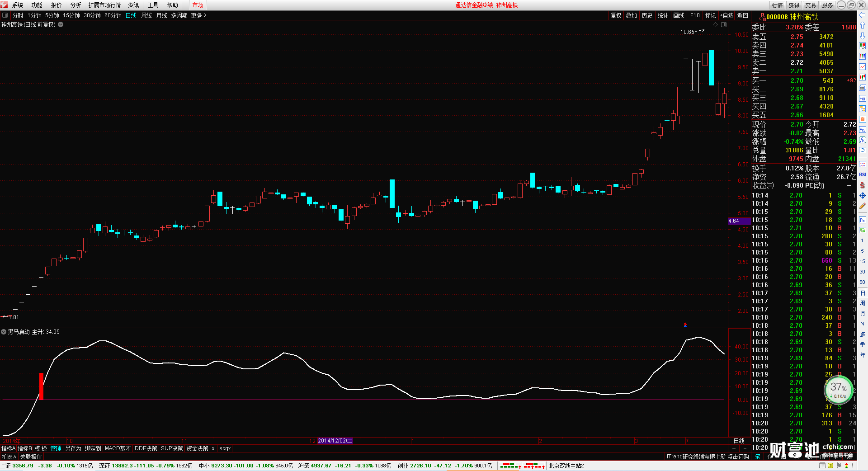Image resolution: width=868 pixels, height=471 pixels.
Task: Open the 系统 menu
Action: coord(18,5)
